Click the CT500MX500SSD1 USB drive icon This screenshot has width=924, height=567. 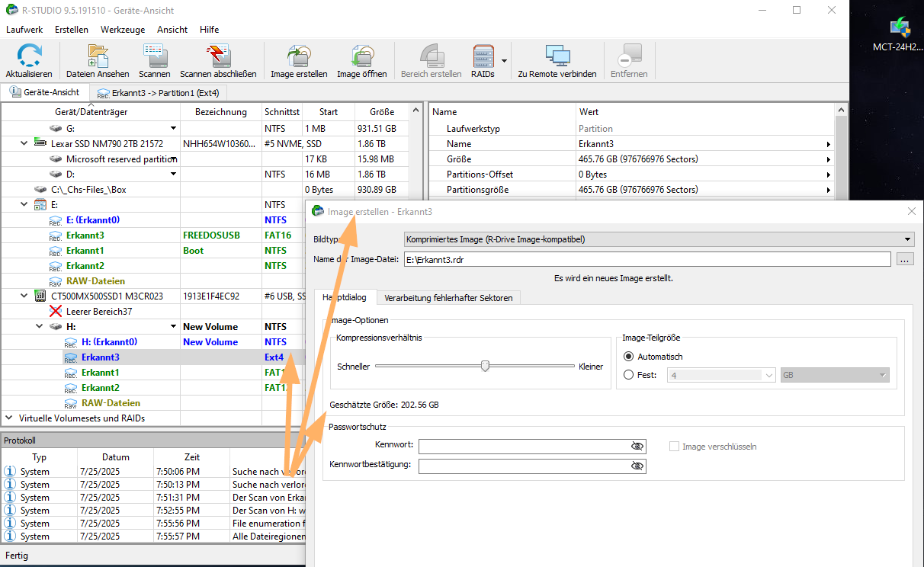[40, 296]
